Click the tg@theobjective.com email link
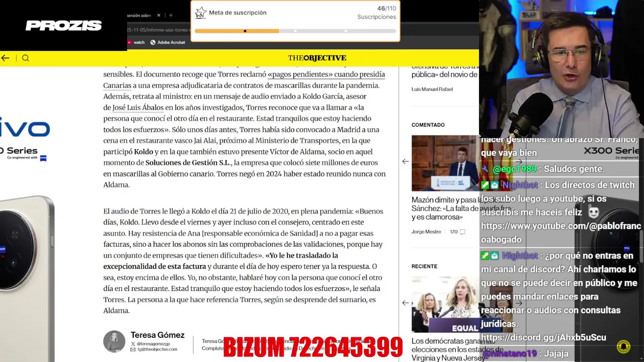Image resolution: width=644 pixels, height=362 pixels. (157, 349)
